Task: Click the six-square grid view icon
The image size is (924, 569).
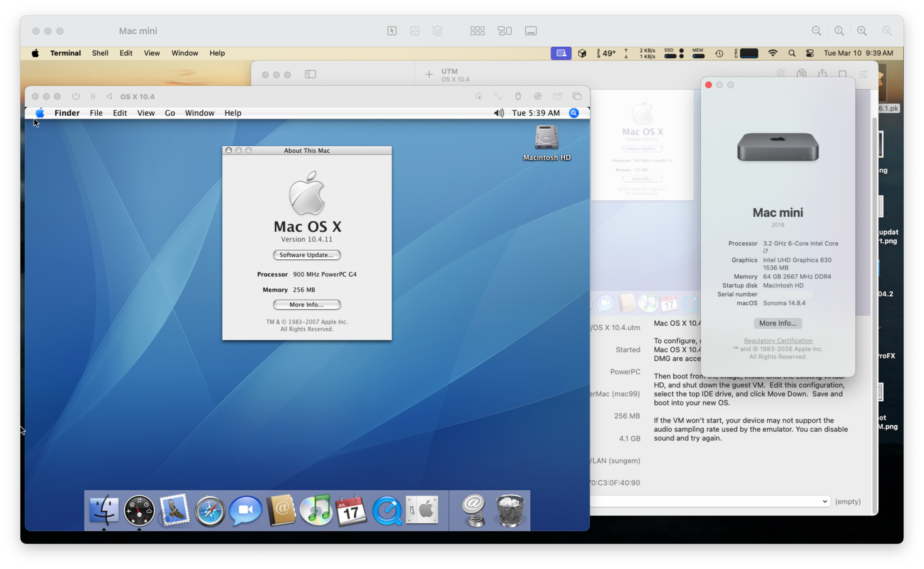Action: tap(478, 31)
